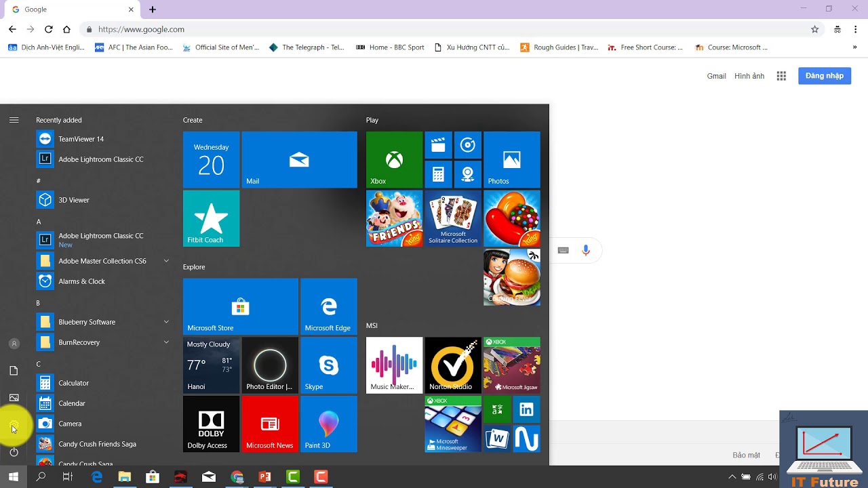Open the Hanoi weather tile

click(211, 365)
